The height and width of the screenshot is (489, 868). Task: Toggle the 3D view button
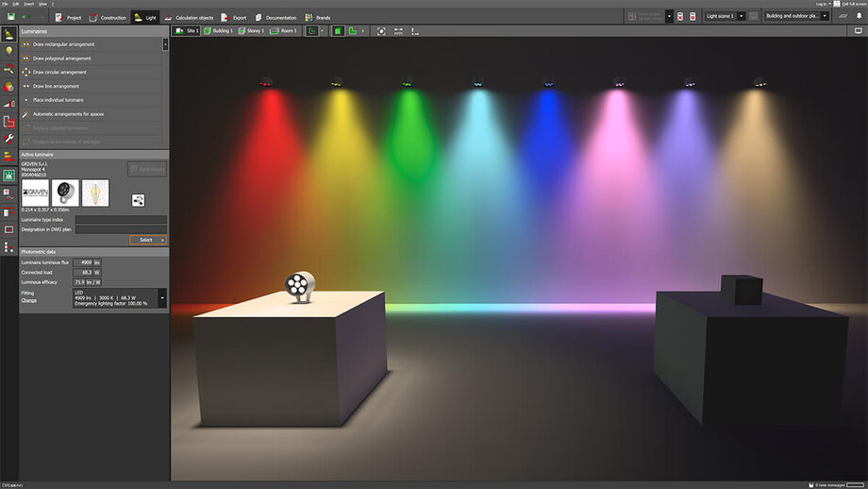(338, 31)
